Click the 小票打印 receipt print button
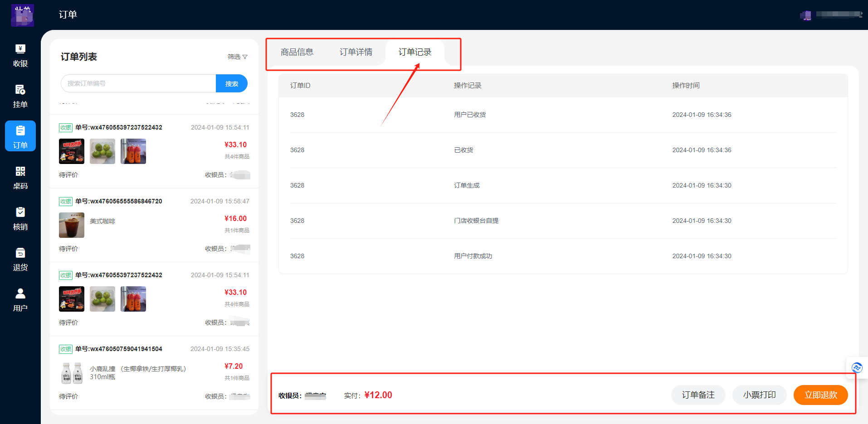 click(x=759, y=395)
